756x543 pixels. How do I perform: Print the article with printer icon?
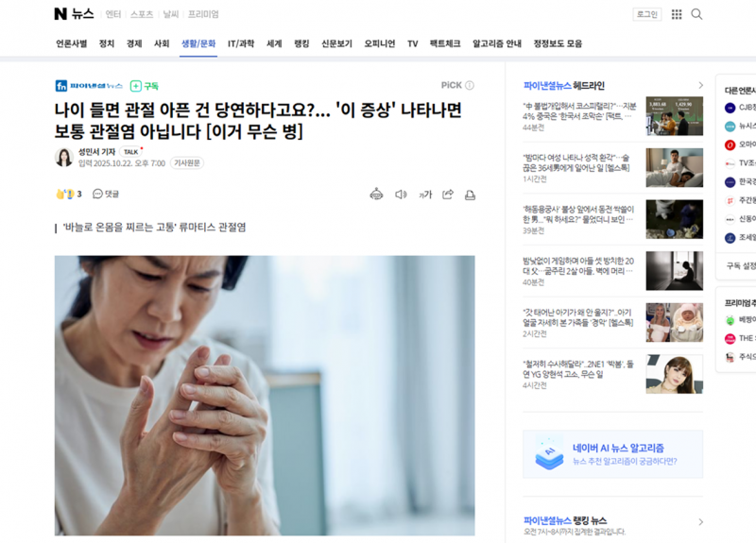(x=470, y=195)
